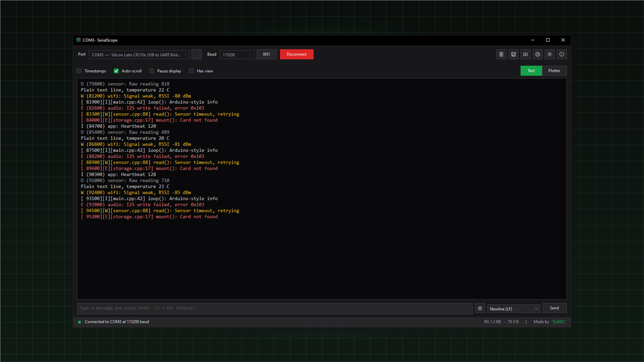This screenshot has height=362, width=644.
Task: Click the Send button
Action: [554, 308]
